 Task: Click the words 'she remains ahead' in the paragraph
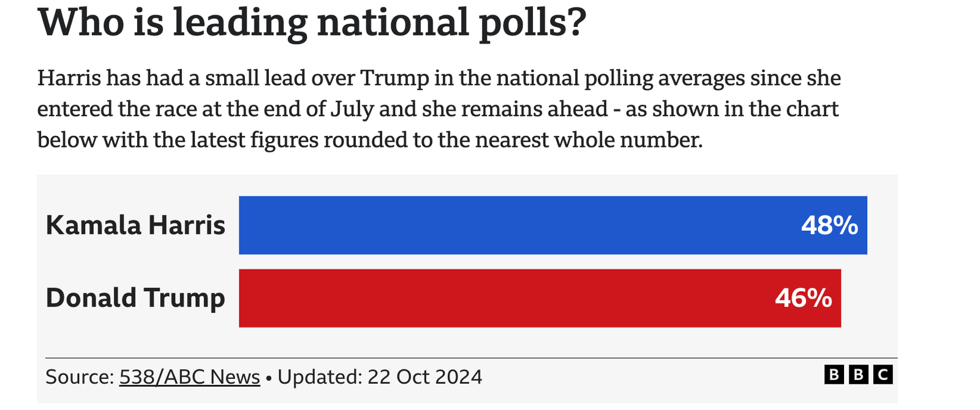click(x=514, y=110)
